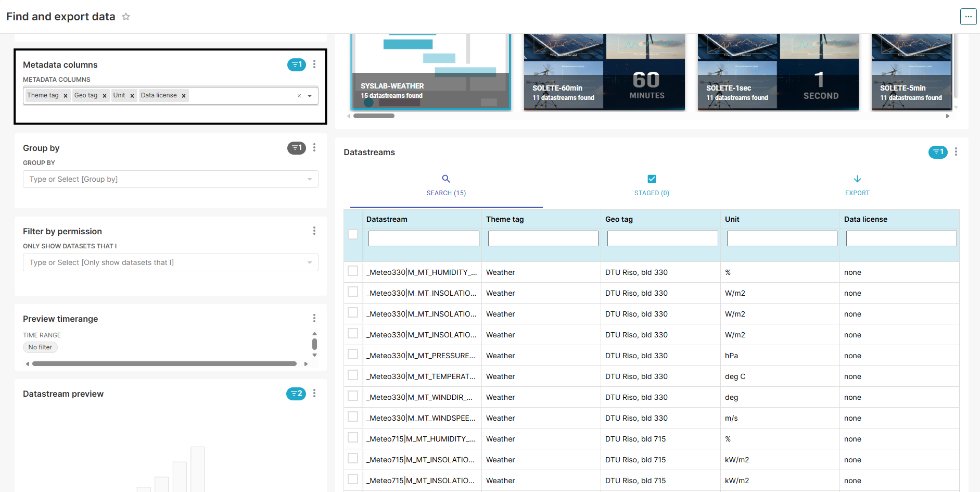Switch to the Staged (0) tab

click(652, 185)
